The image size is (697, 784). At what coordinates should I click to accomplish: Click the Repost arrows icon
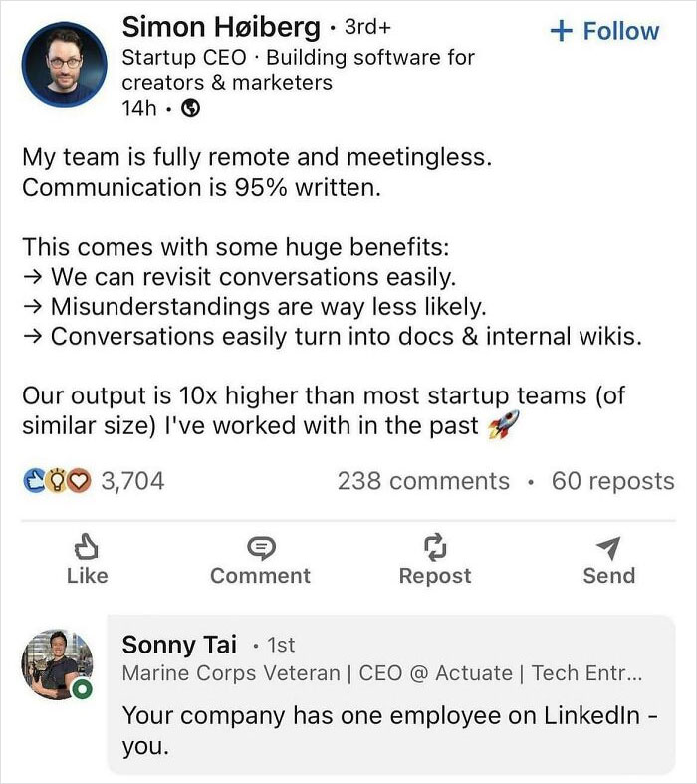[434, 547]
